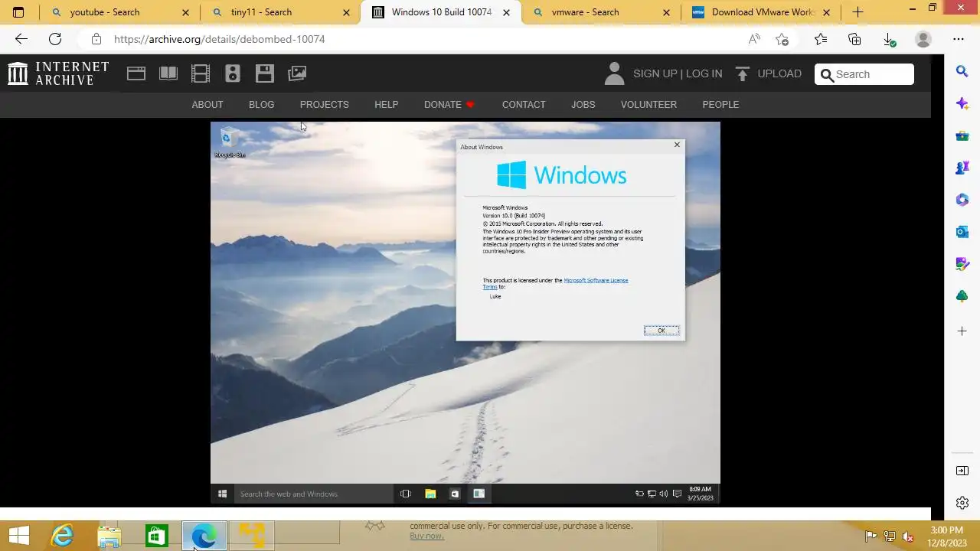Image resolution: width=980 pixels, height=551 pixels.
Task: Open sidebar Designer icon
Action: pyautogui.click(x=962, y=264)
